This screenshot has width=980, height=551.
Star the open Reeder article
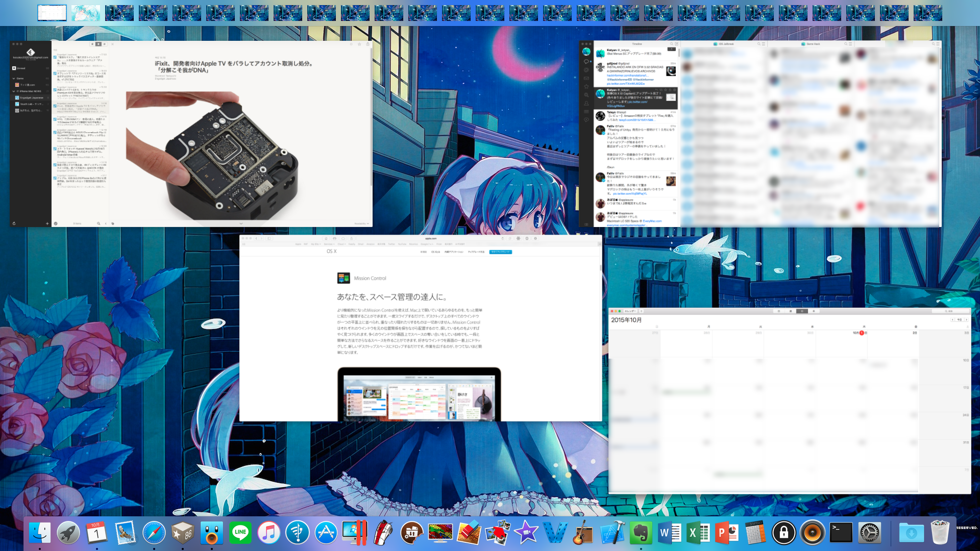coord(359,44)
